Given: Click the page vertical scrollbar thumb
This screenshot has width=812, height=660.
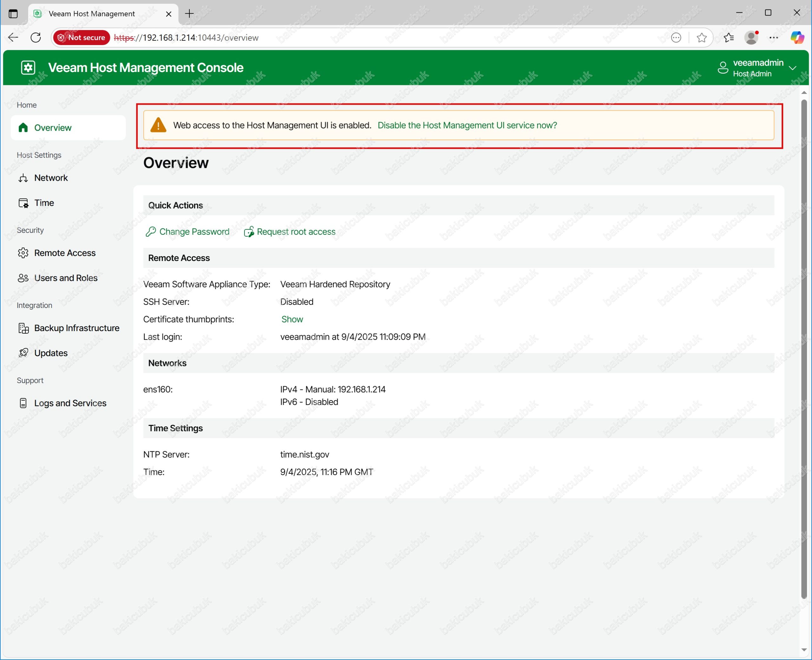Looking at the screenshot, I should [x=804, y=349].
